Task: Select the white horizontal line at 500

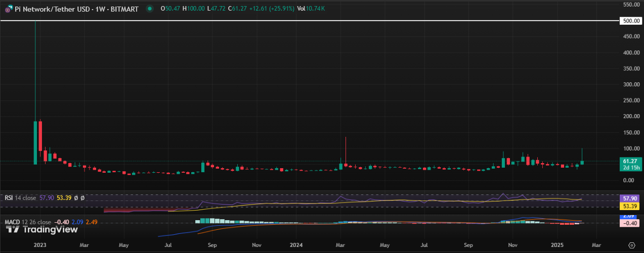Action: (x=304, y=21)
